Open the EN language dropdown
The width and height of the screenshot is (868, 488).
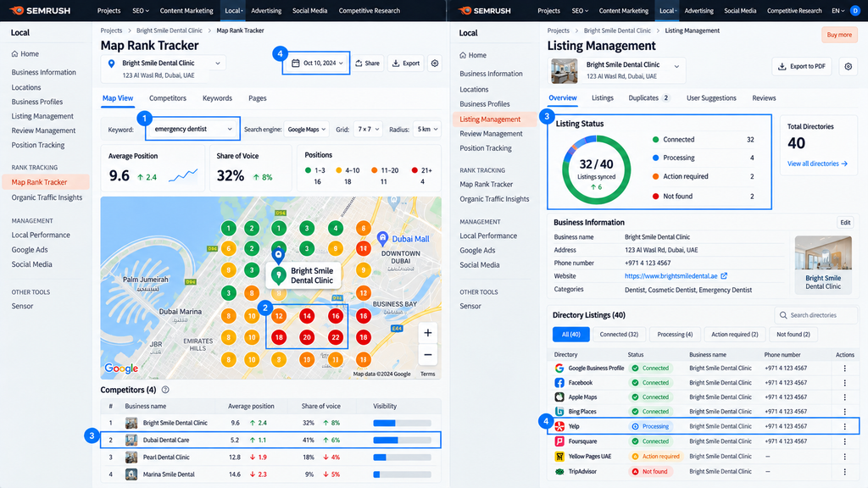838,10
